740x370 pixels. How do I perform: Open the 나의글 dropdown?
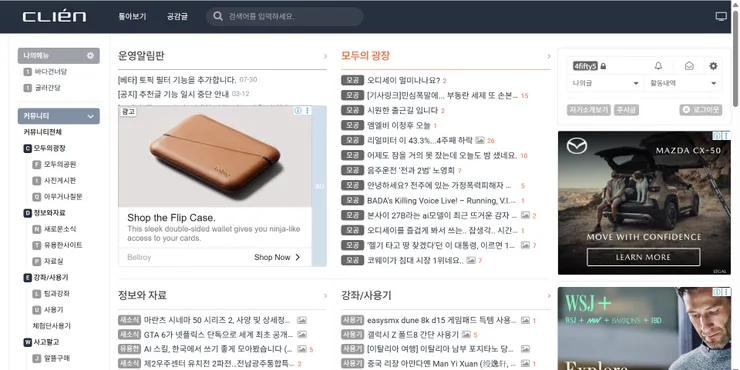click(x=605, y=83)
